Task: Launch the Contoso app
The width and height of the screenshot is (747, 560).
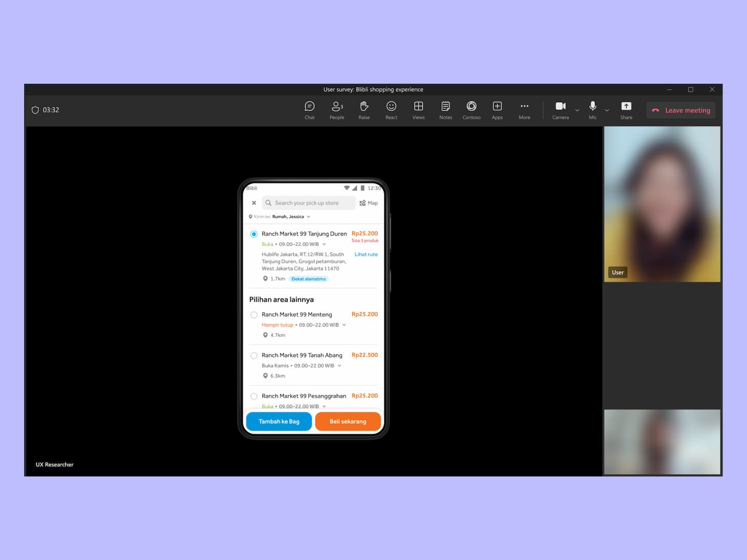Action: (472, 110)
